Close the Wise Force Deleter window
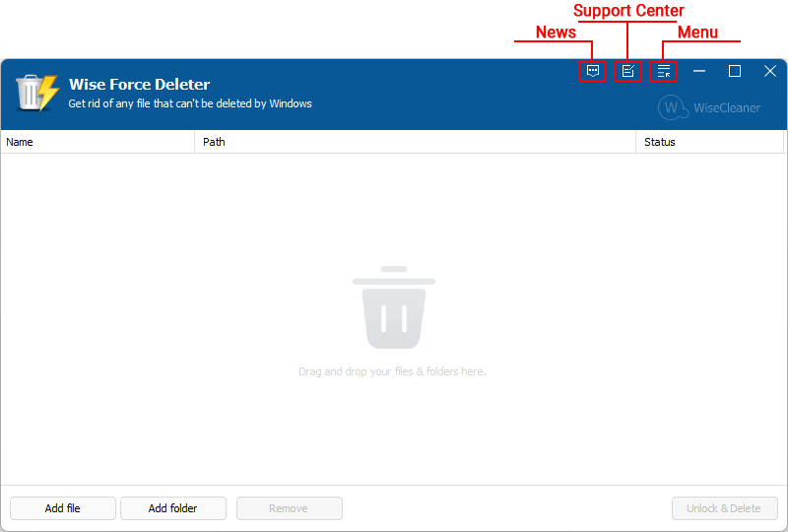 [x=770, y=71]
